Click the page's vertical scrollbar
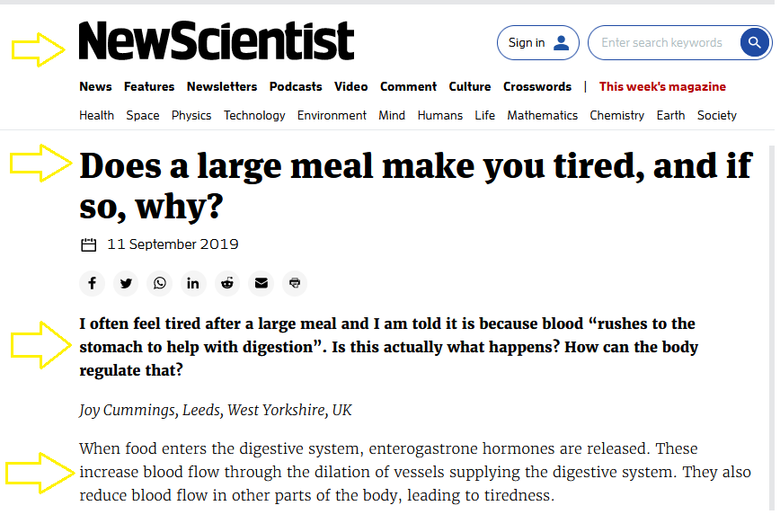Screen dimensions: 780x532 pyautogui.click(x=772, y=324)
